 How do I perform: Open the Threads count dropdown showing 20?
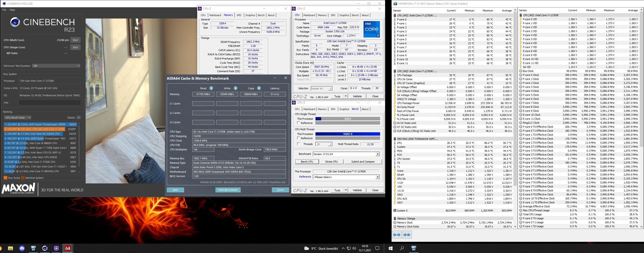click(324, 144)
